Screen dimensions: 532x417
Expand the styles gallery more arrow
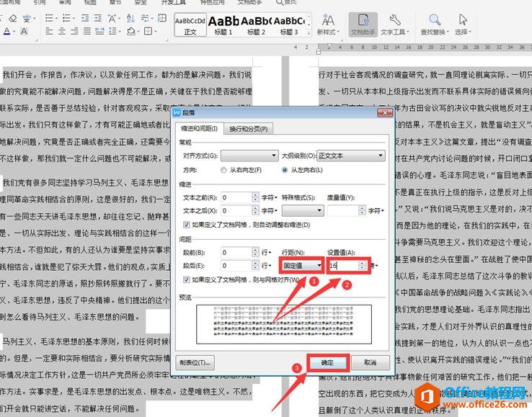click(309, 33)
